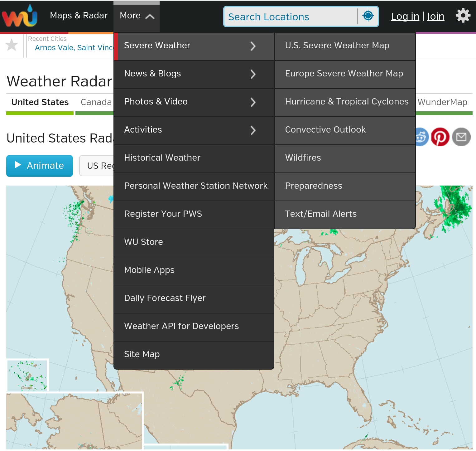Expand the Photos & Video submenu arrow

[253, 102]
